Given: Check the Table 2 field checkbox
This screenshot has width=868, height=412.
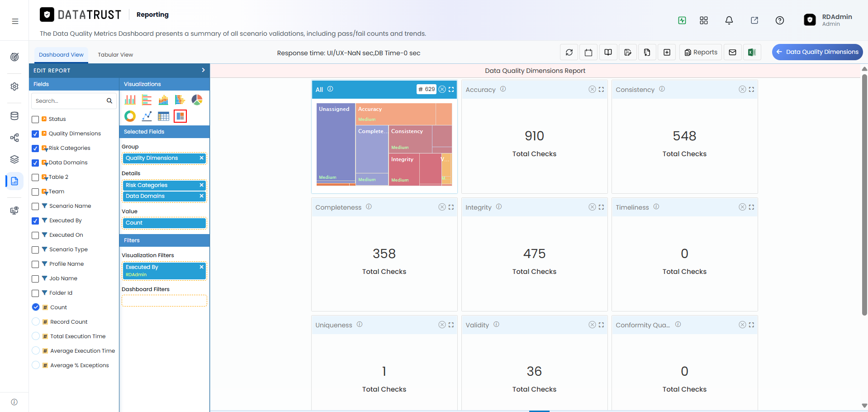Looking at the screenshot, I should click(35, 177).
